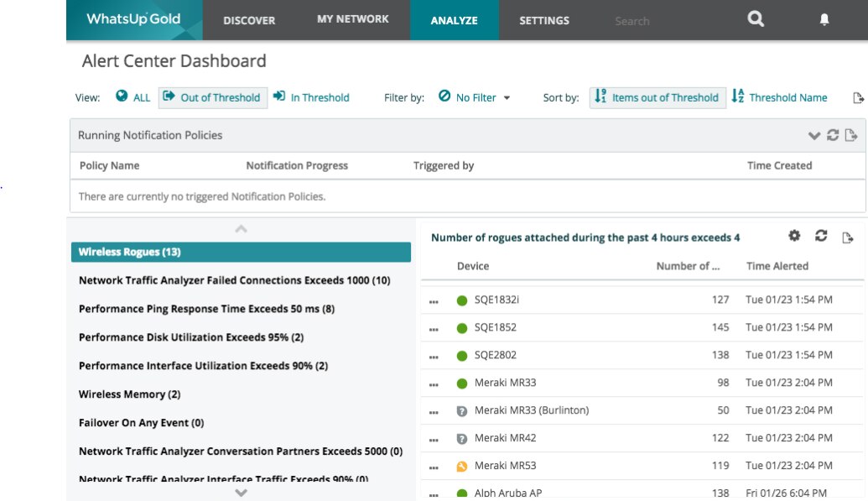Viewport: 868px width, 501px height.
Task: Open the SETTINGS menu
Action: (544, 20)
